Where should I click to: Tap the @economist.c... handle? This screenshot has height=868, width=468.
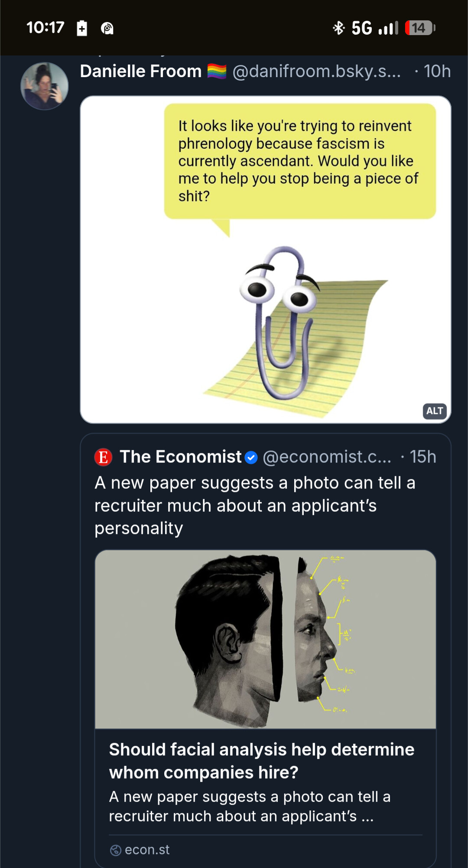(327, 457)
